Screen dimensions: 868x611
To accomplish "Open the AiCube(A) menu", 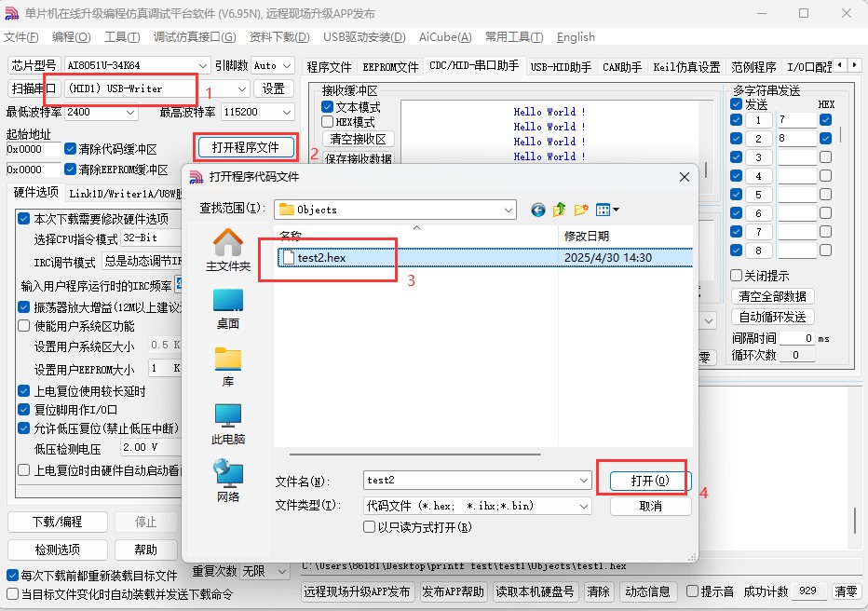I will pos(445,37).
